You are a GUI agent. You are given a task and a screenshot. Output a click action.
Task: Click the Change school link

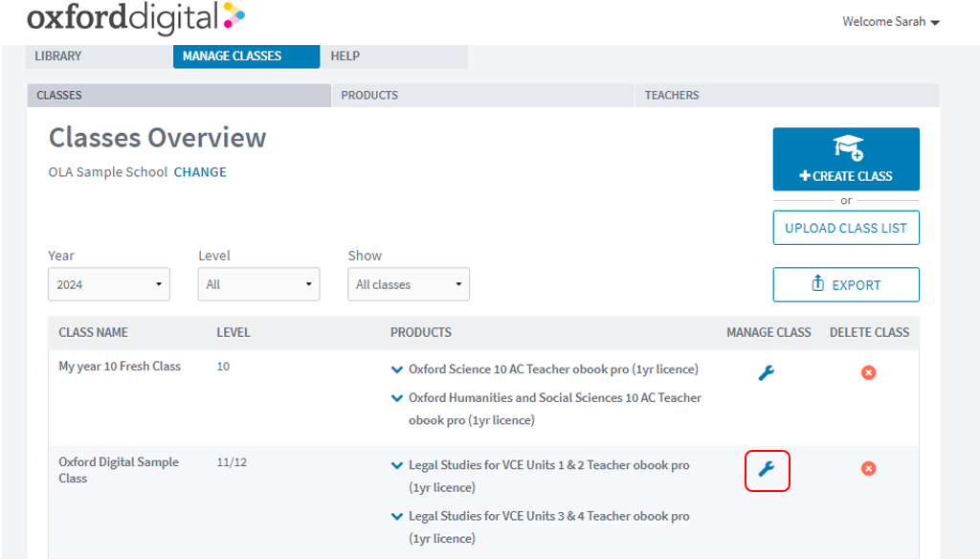point(200,172)
